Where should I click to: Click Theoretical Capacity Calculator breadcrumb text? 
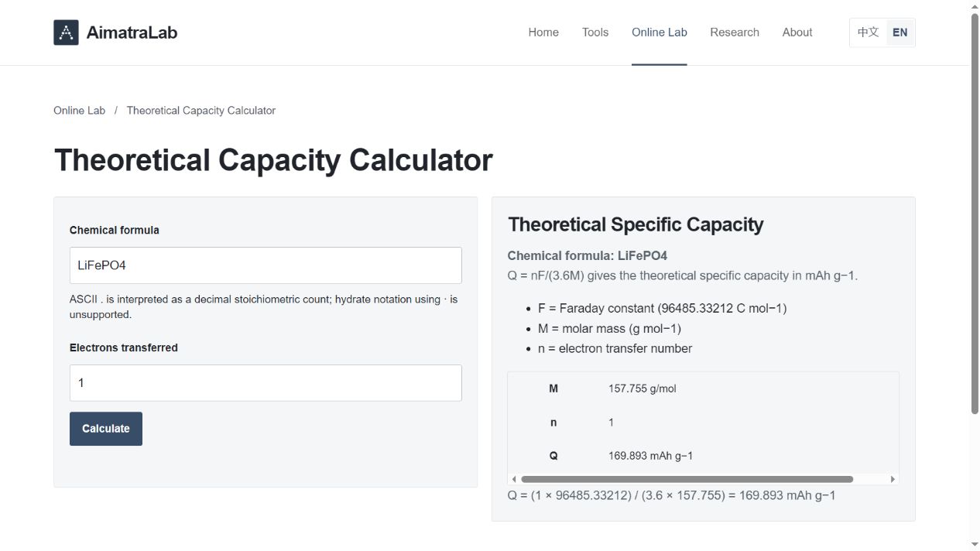tap(201, 111)
